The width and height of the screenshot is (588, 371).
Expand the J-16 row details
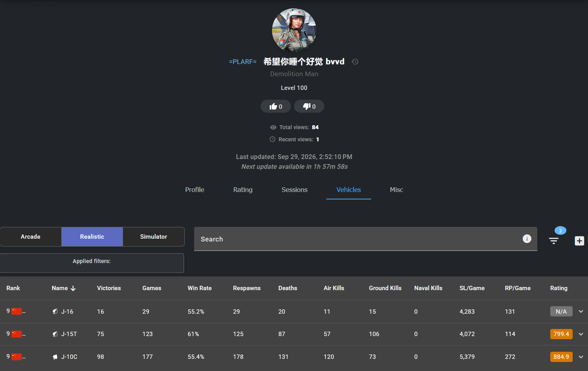click(581, 311)
